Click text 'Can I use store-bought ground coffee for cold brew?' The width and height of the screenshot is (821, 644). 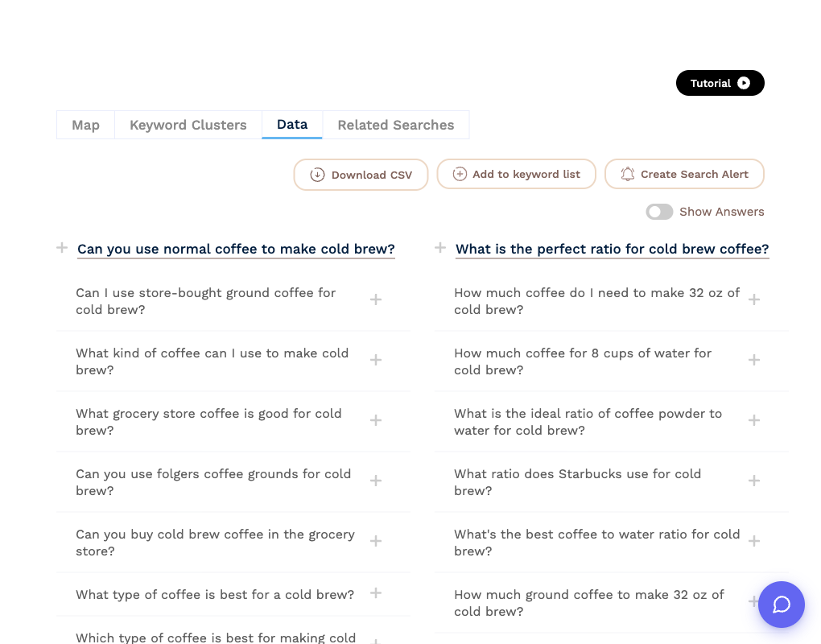point(206,301)
